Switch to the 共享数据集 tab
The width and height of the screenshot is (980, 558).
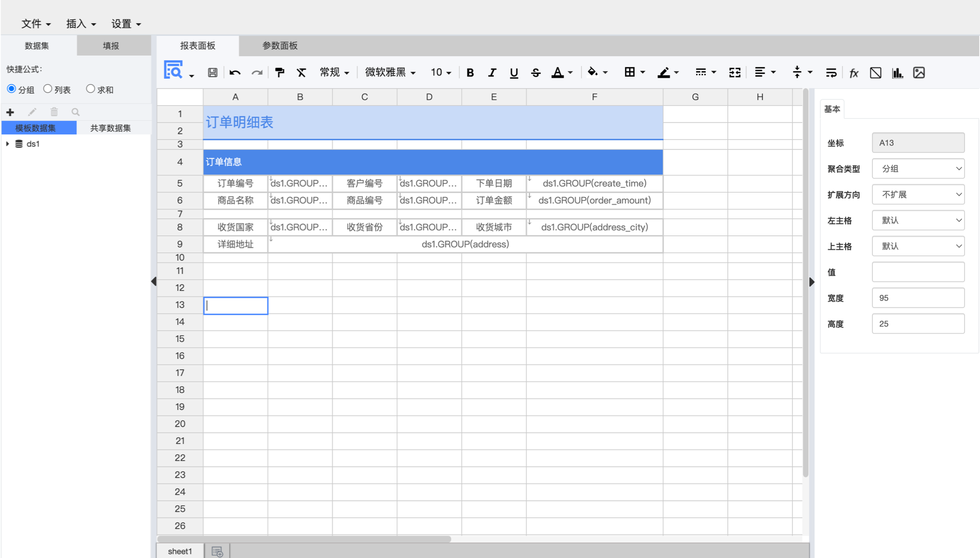point(111,128)
